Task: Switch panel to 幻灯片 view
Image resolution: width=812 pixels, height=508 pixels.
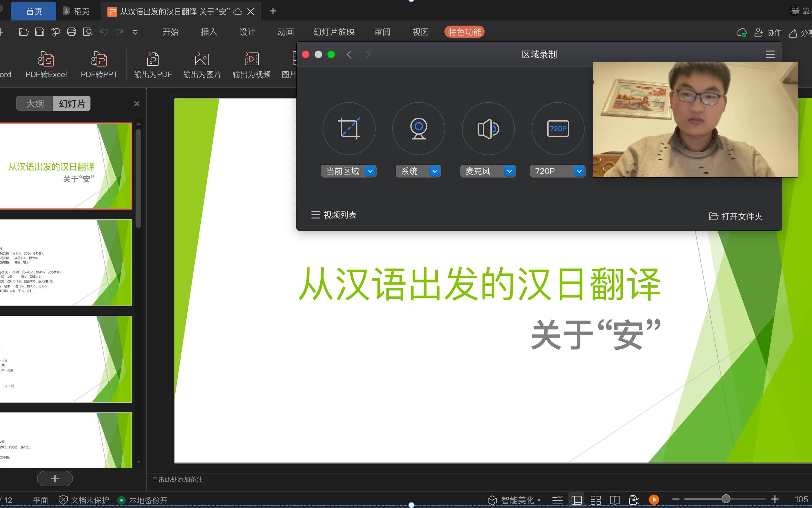Action: [x=72, y=103]
